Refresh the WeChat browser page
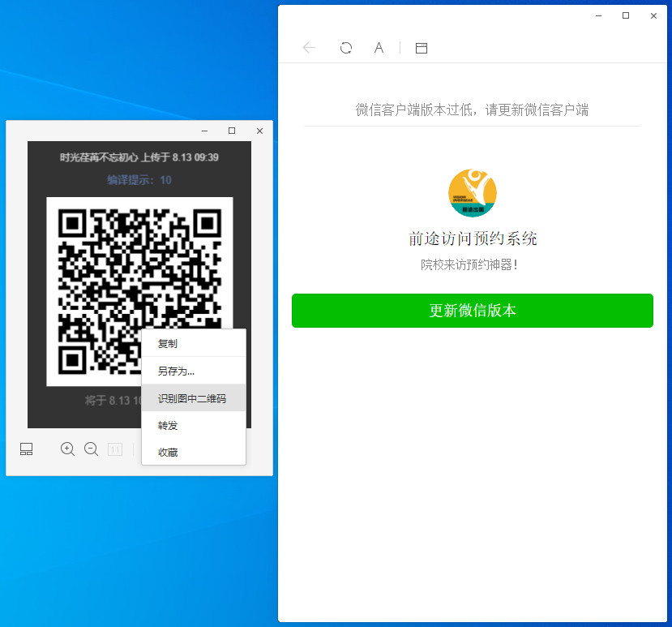672x627 pixels. pos(346,48)
